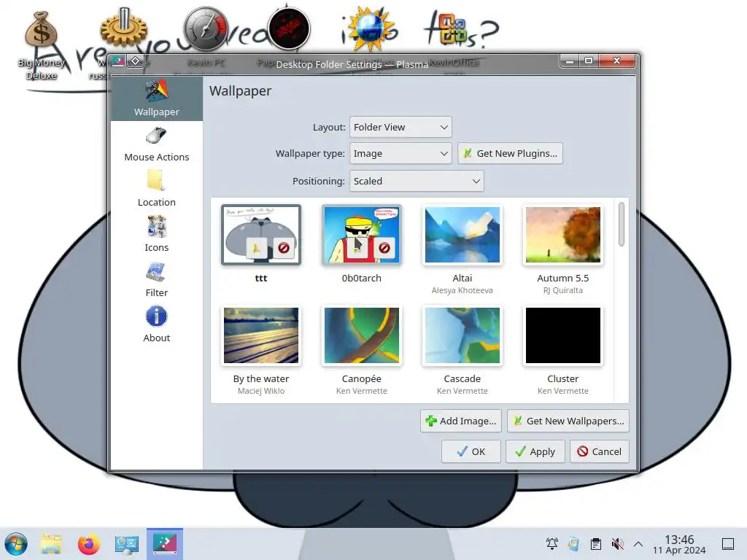Open the Kevin PC speedometer desktop icon
The width and height of the screenshot is (747, 560).
(206, 28)
